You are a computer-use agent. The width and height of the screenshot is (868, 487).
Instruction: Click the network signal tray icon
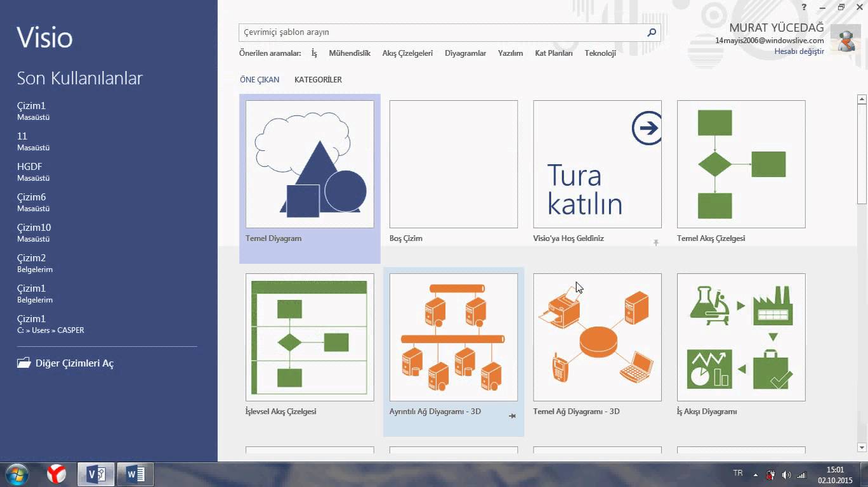[x=801, y=475]
